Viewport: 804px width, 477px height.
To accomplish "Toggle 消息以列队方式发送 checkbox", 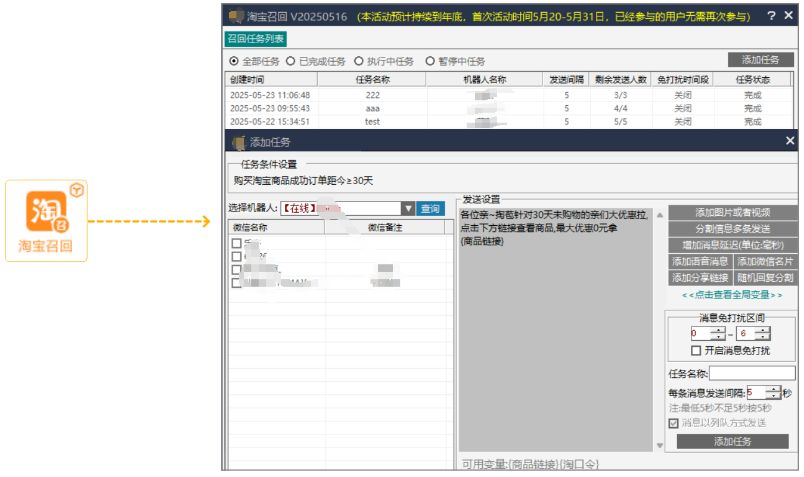I will (x=673, y=423).
